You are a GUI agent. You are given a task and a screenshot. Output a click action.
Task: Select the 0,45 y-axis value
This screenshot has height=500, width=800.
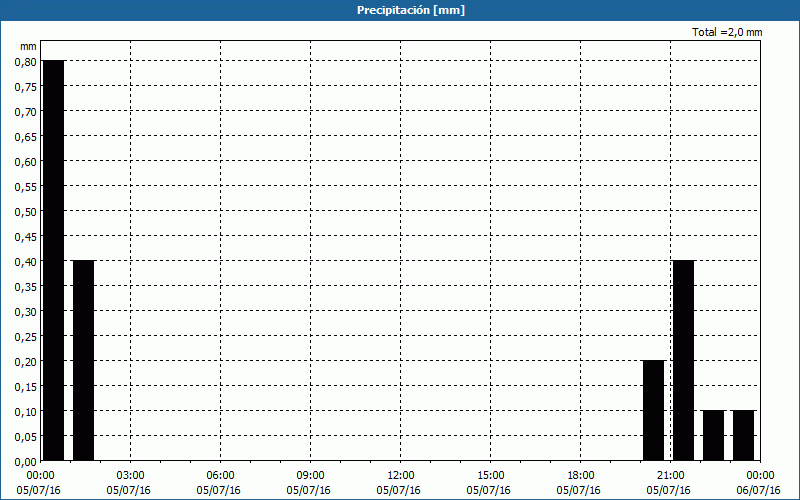point(26,237)
